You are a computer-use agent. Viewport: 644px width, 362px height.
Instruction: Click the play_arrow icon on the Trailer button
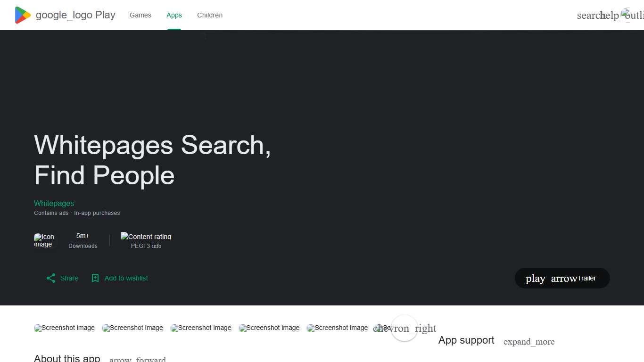point(550,278)
